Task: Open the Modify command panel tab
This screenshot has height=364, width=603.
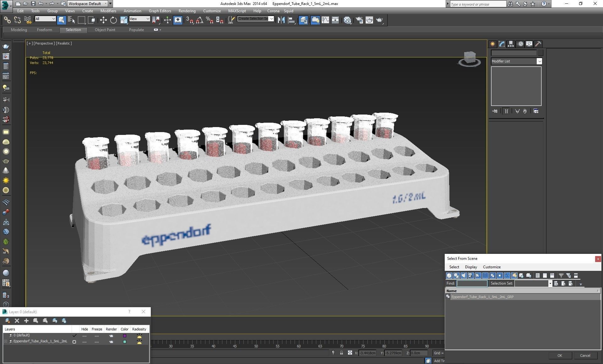Action: point(502,44)
